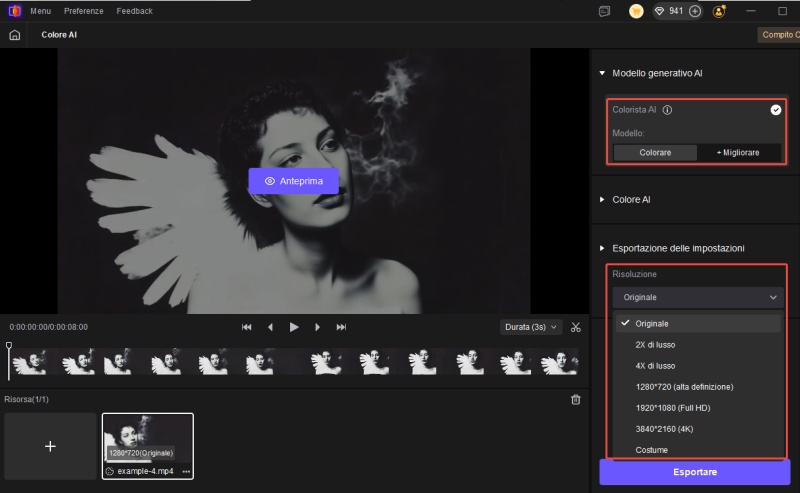Open the message center icon
This screenshot has height=493, width=800.
tap(604, 11)
